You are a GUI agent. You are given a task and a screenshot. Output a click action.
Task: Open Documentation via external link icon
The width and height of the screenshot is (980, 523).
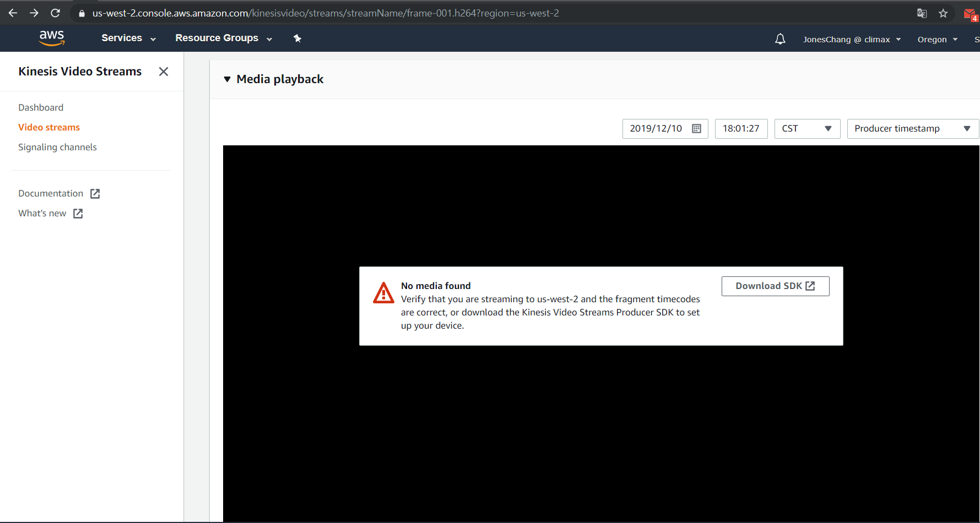pos(95,193)
